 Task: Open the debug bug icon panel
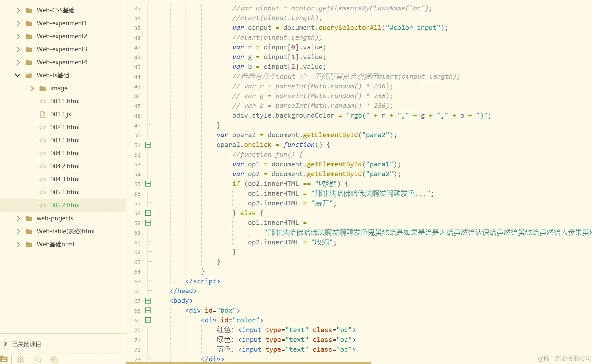click(20, 359)
